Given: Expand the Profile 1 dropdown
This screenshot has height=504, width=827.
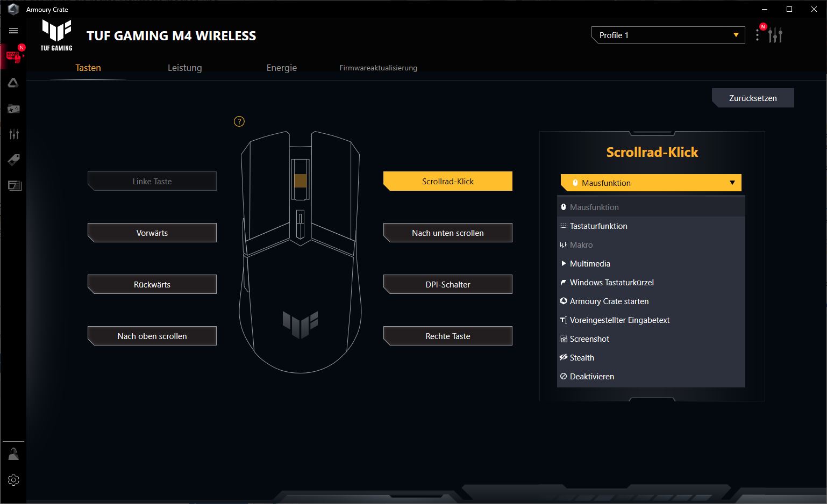Looking at the screenshot, I should (668, 35).
